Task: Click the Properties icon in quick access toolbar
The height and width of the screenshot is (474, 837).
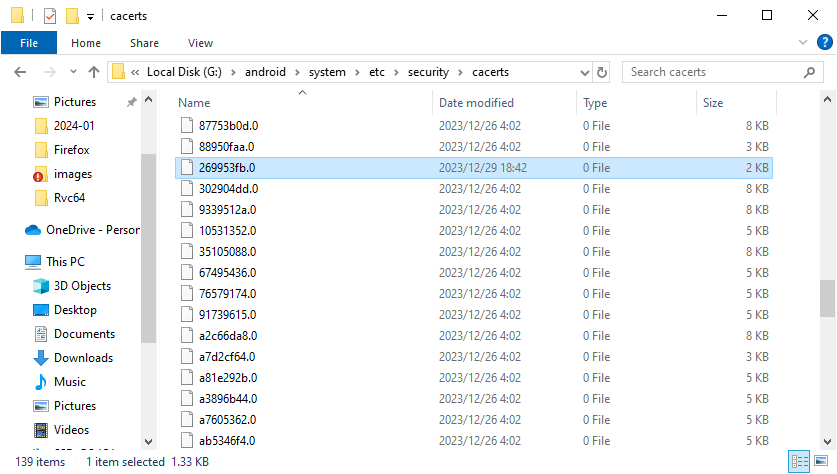Action: (50, 16)
